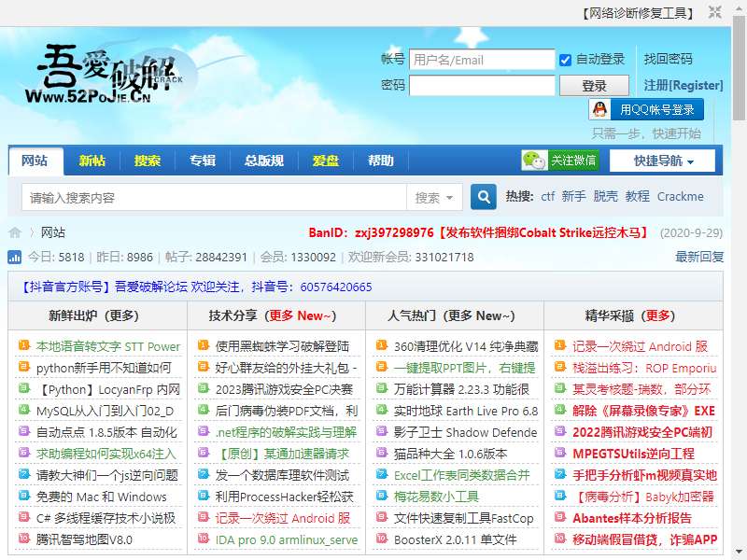Click rank 1 icon beside 360清理优化 V14

(x=381, y=344)
